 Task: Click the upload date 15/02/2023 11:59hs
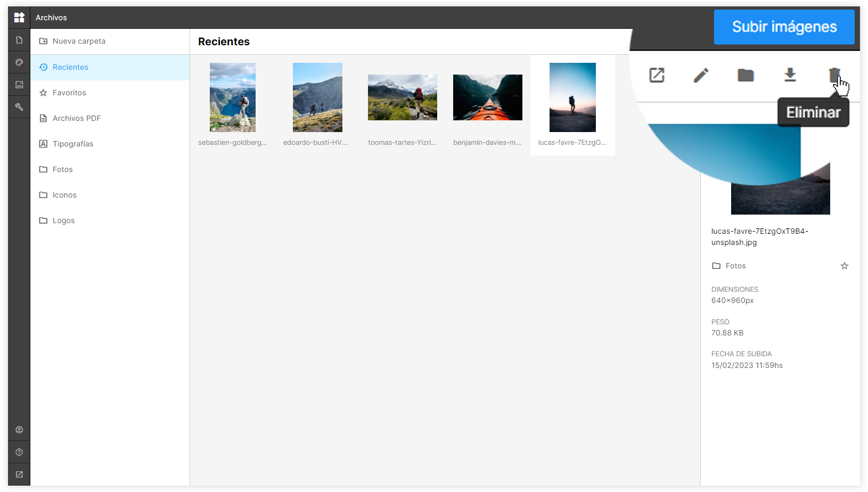pos(747,365)
